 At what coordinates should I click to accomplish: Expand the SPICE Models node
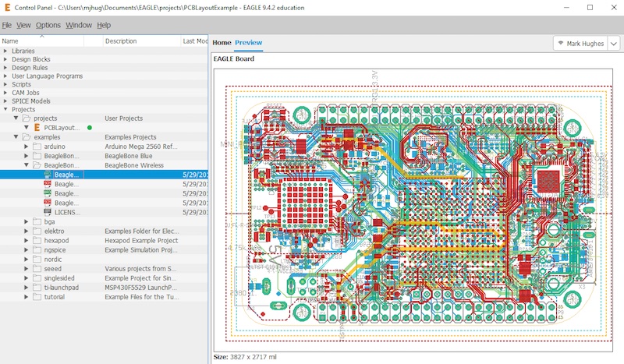pyautogui.click(x=5, y=101)
